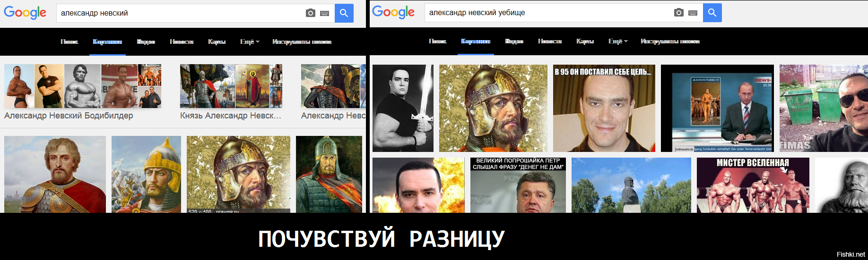Expand the Ещё dropdown in left navigation
Image resolution: width=868 pixels, height=260 pixels.
tap(250, 42)
